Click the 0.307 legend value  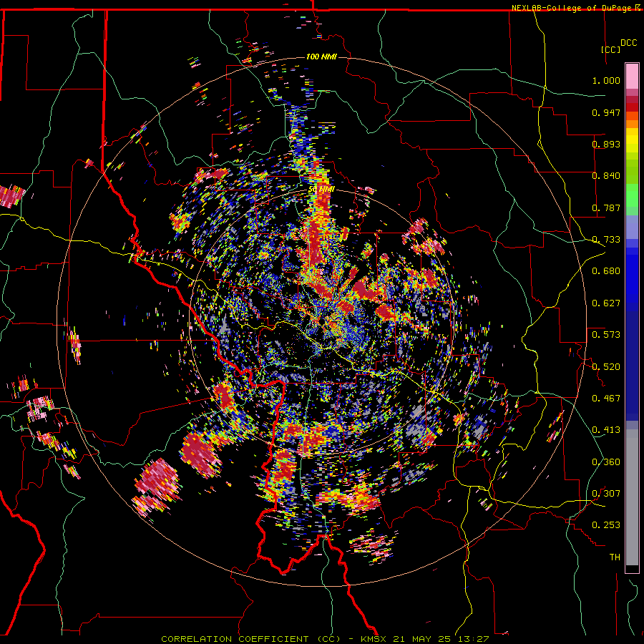coord(606,494)
